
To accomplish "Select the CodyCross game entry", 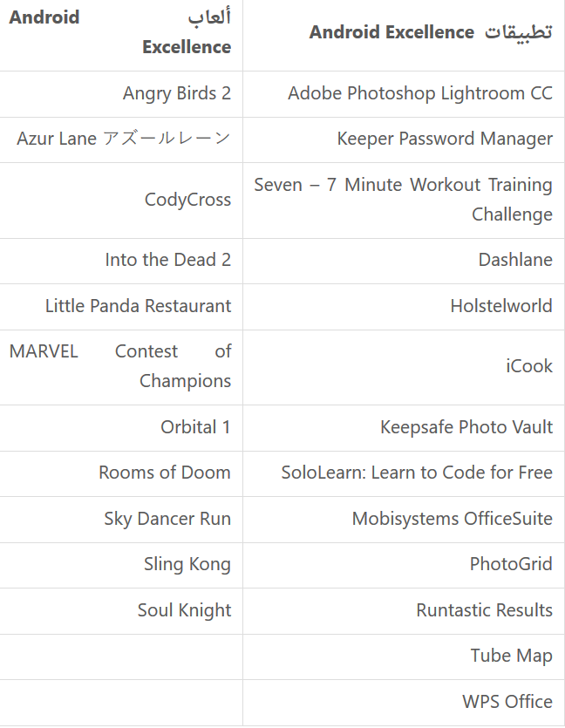I will click(187, 200).
